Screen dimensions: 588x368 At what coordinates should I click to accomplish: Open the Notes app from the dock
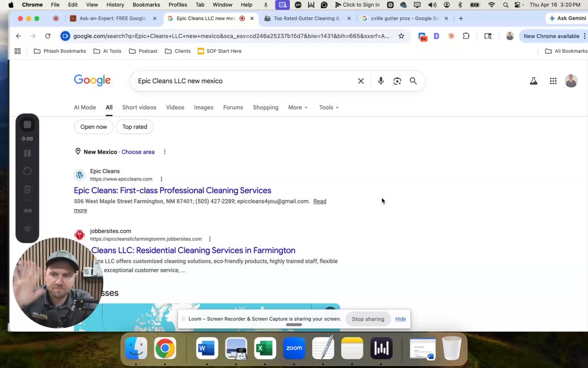352,348
